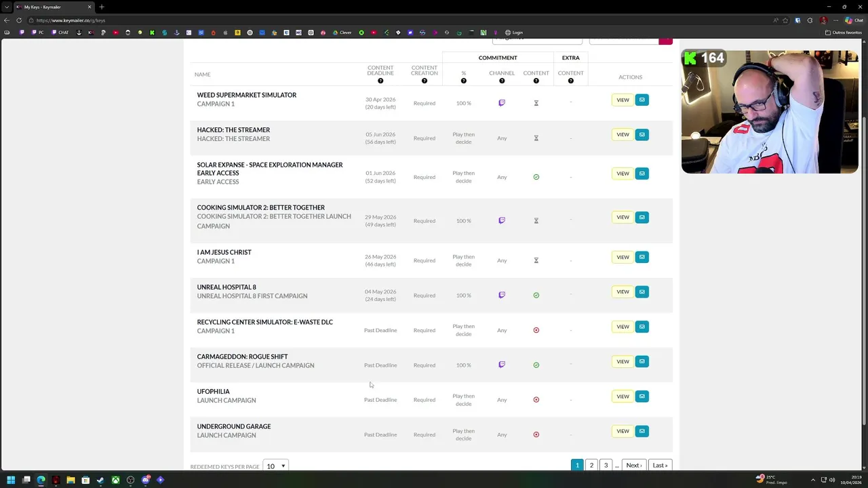Open File Explorer from the taskbar

[x=71, y=480]
